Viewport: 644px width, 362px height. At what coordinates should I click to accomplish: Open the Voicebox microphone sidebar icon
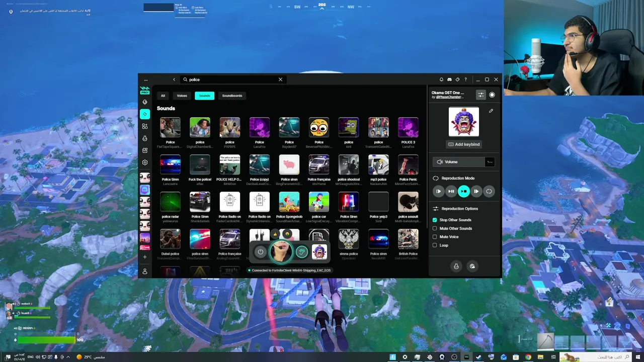(145, 102)
